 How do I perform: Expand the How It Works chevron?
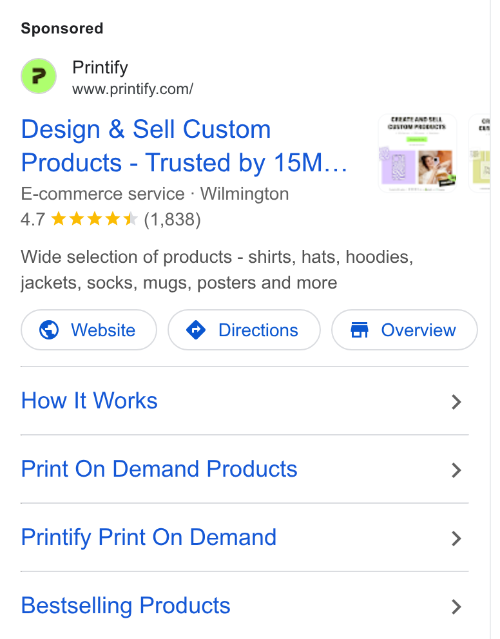[456, 402]
